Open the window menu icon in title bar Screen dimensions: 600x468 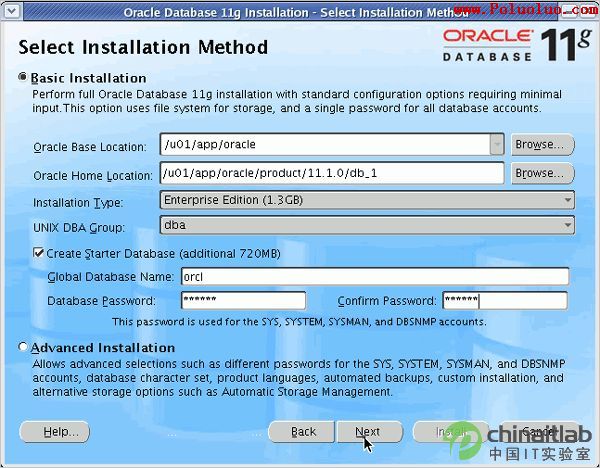click(x=12, y=11)
